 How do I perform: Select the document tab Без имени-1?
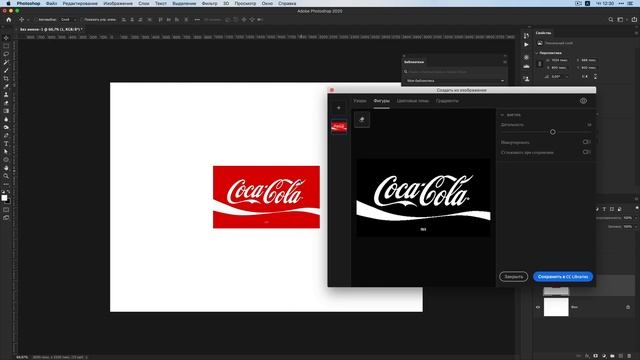point(51,29)
